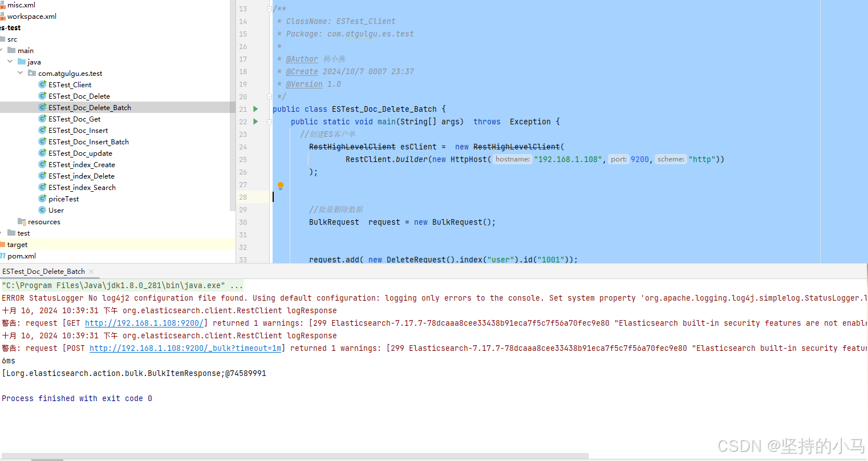Image resolution: width=868 pixels, height=461 pixels.
Task: Select ESTest_Doc_Insert_Batch in the project tree
Action: tap(88, 141)
